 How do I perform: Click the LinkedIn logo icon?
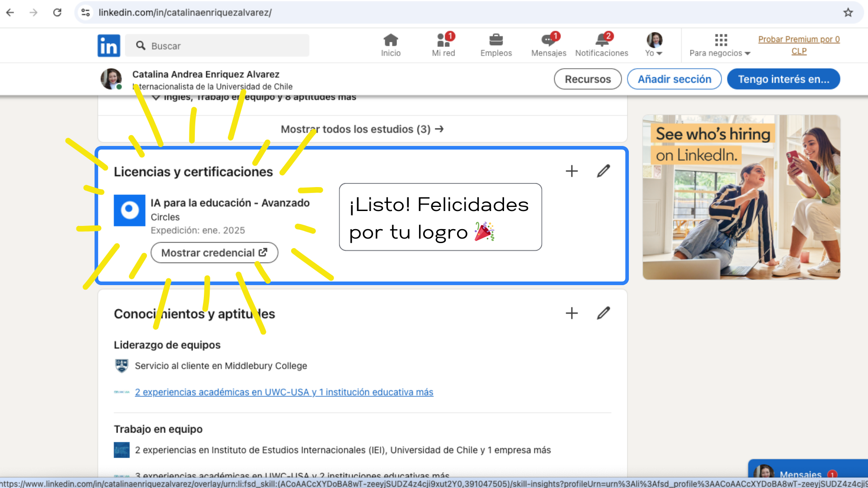[108, 46]
